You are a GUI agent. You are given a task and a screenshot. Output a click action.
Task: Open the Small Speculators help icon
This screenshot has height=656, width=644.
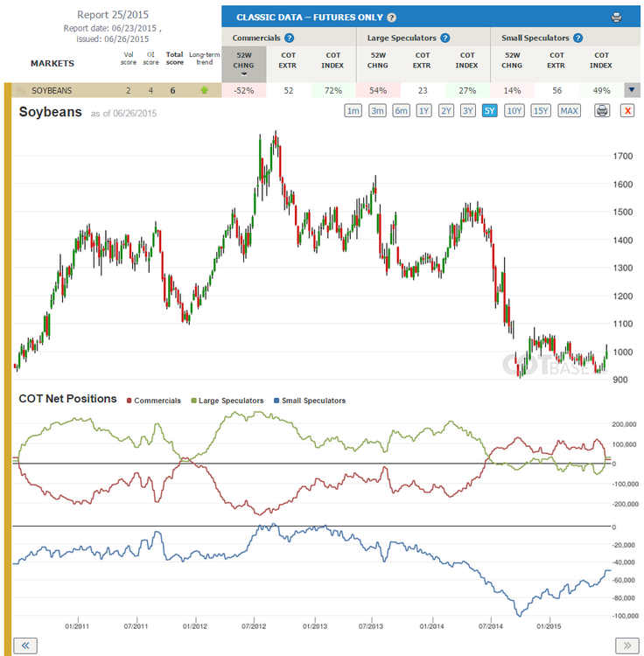[577, 38]
